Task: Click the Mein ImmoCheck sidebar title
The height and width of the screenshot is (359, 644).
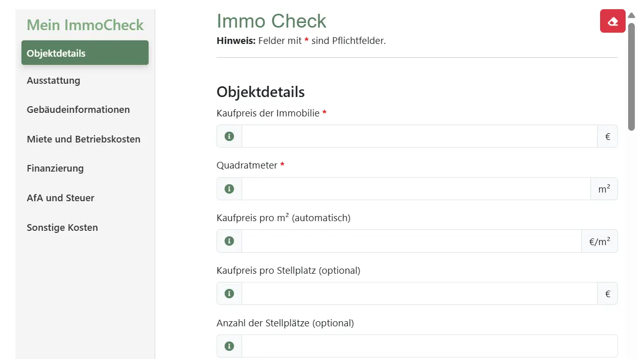Action: 85,25
